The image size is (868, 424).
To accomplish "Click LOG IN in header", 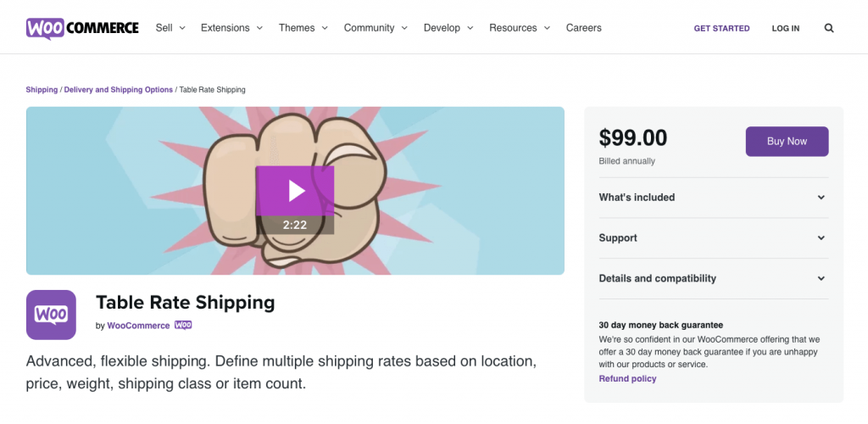I will (x=786, y=28).
